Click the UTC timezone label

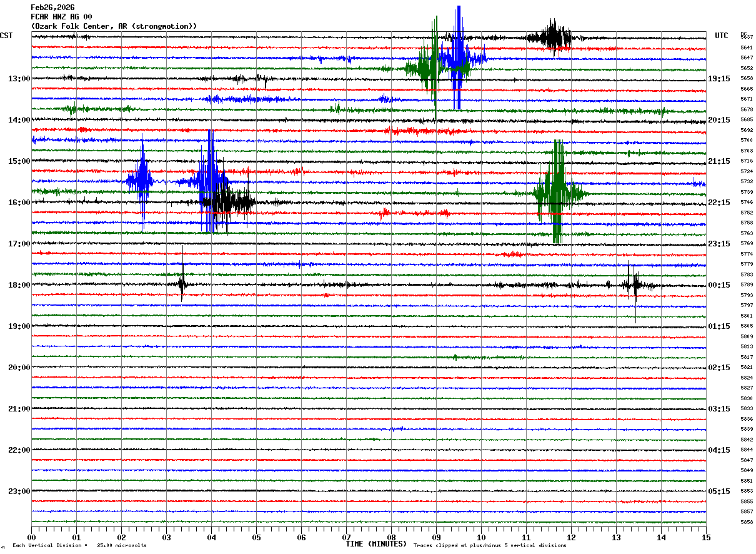pyautogui.click(x=721, y=36)
